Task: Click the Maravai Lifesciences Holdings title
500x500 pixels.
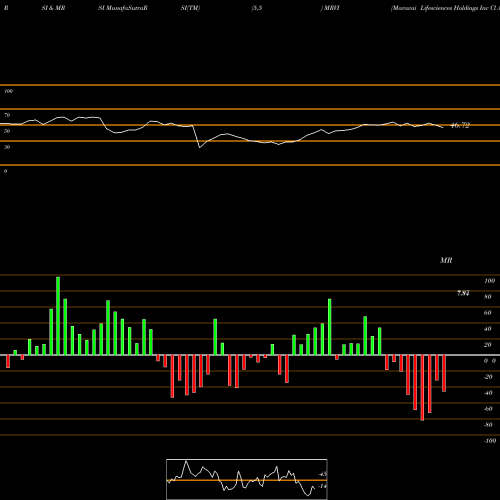Action: click(x=445, y=8)
